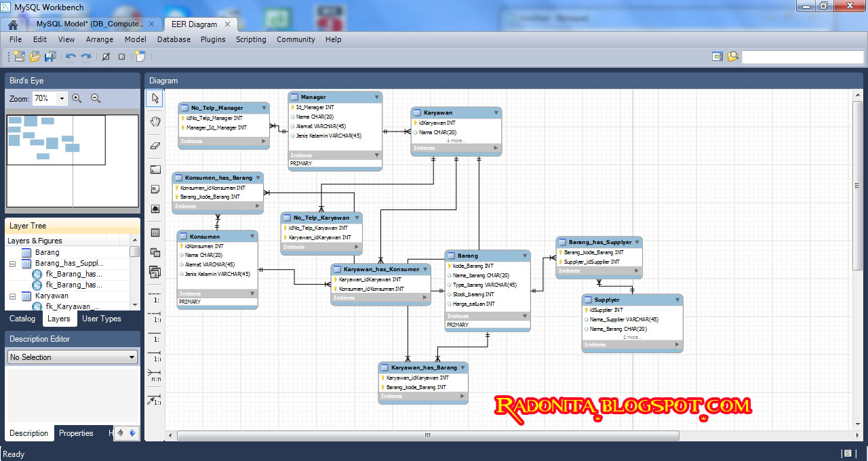Click the zoom out magnifier

click(x=96, y=98)
